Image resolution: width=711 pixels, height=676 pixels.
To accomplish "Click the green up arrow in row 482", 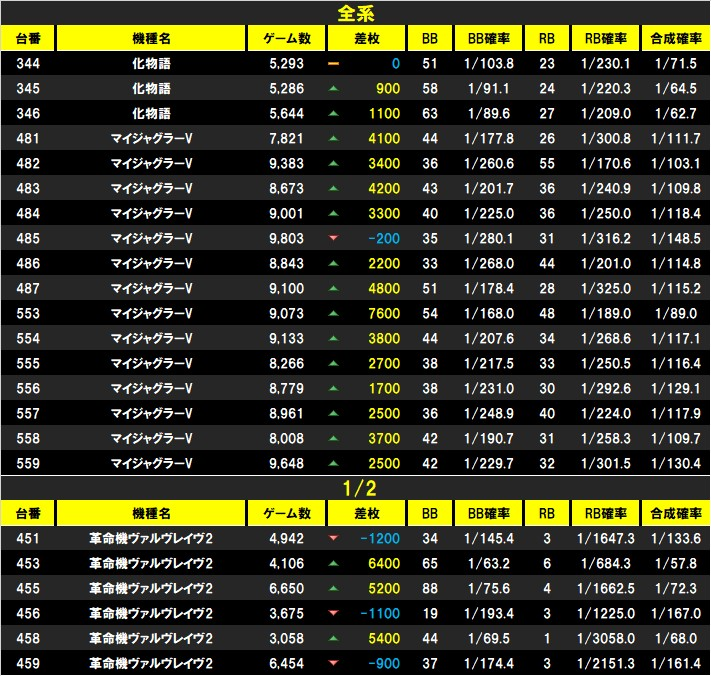I will click(333, 163).
